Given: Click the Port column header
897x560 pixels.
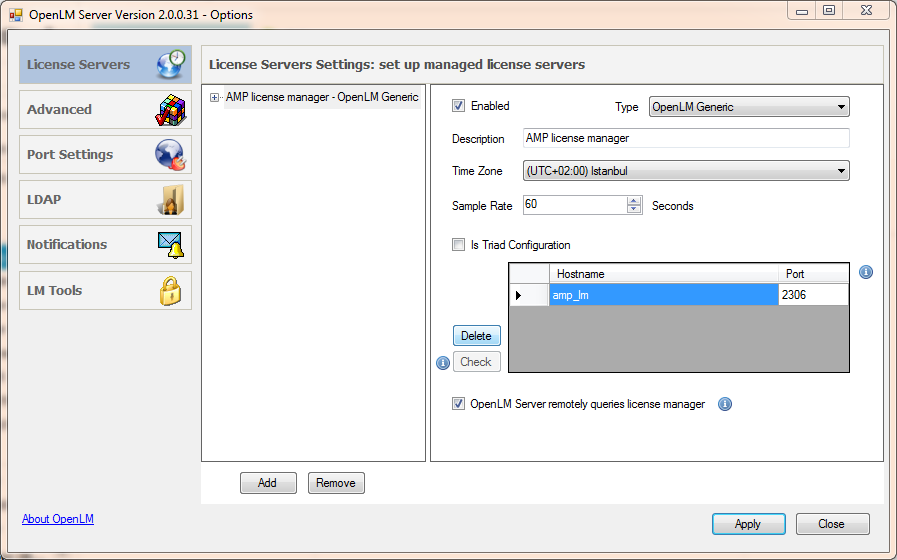Looking at the screenshot, I should tap(813, 274).
